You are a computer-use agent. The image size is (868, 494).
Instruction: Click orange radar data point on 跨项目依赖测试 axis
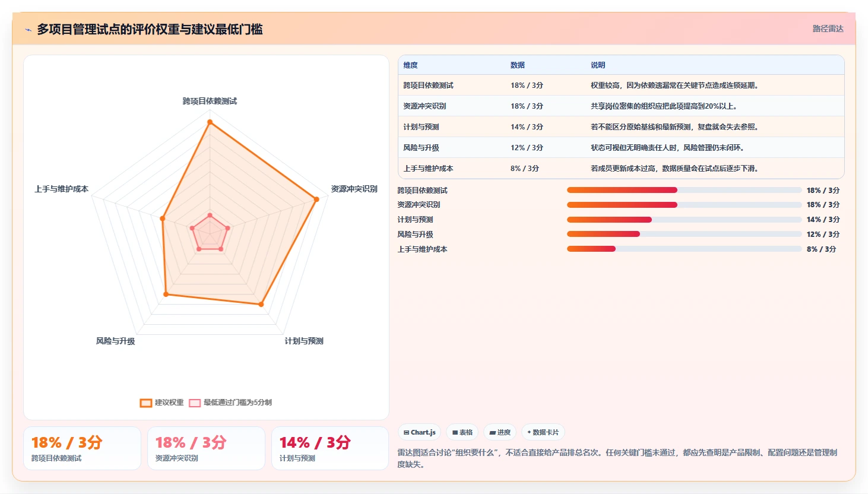(x=210, y=122)
